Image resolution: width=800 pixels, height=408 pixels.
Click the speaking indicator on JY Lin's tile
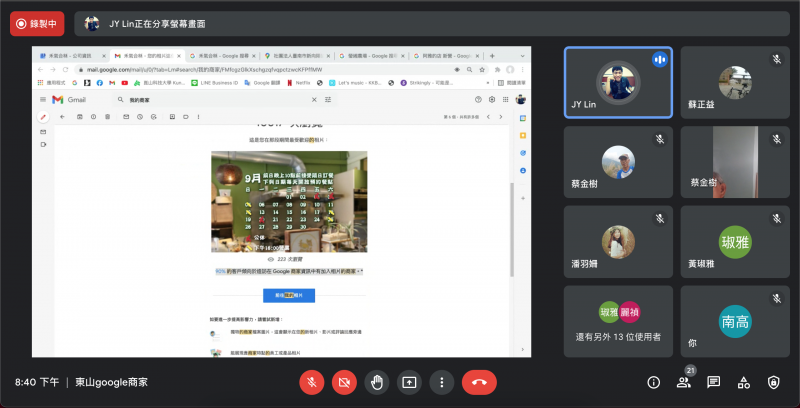click(660, 60)
